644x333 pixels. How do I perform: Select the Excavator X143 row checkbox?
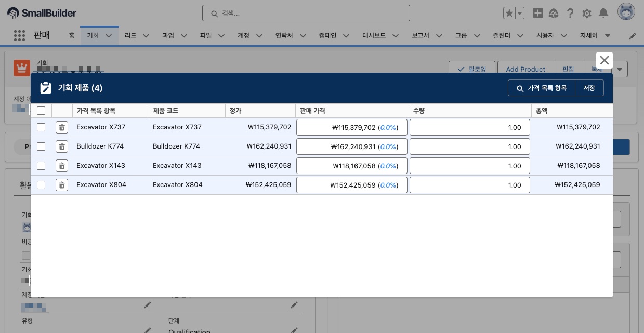coord(41,166)
